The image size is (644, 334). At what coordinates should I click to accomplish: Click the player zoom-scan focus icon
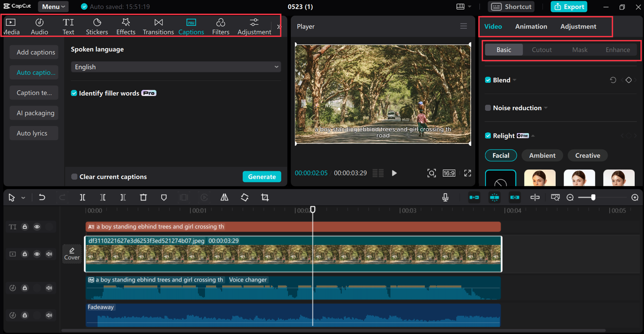[432, 173]
